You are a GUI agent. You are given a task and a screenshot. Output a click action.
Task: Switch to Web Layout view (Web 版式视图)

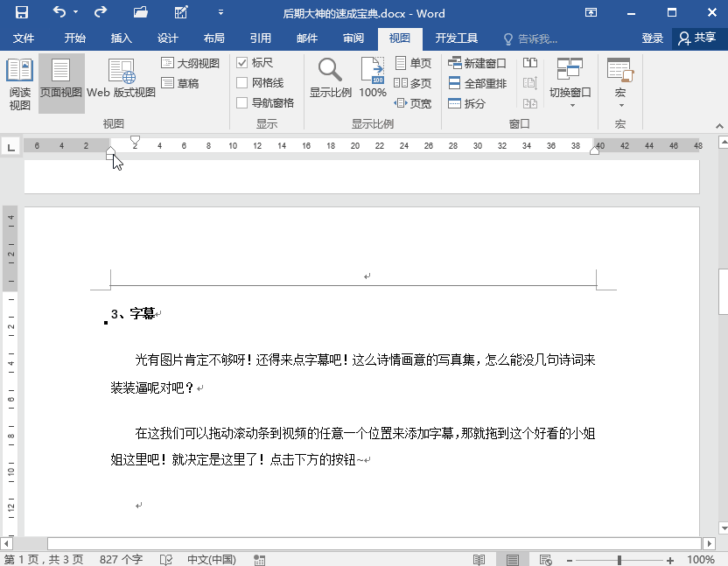pyautogui.click(x=121, y=79)
